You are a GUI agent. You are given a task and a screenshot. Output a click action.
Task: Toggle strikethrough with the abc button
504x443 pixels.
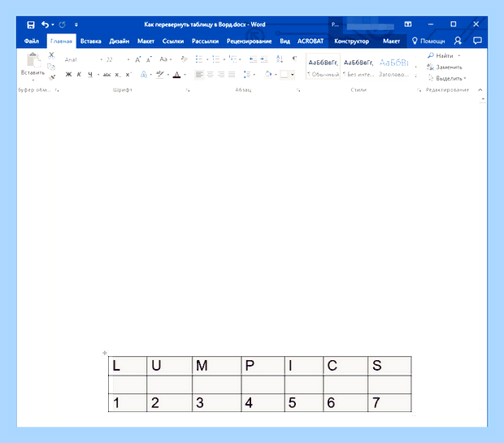(106, 75)
